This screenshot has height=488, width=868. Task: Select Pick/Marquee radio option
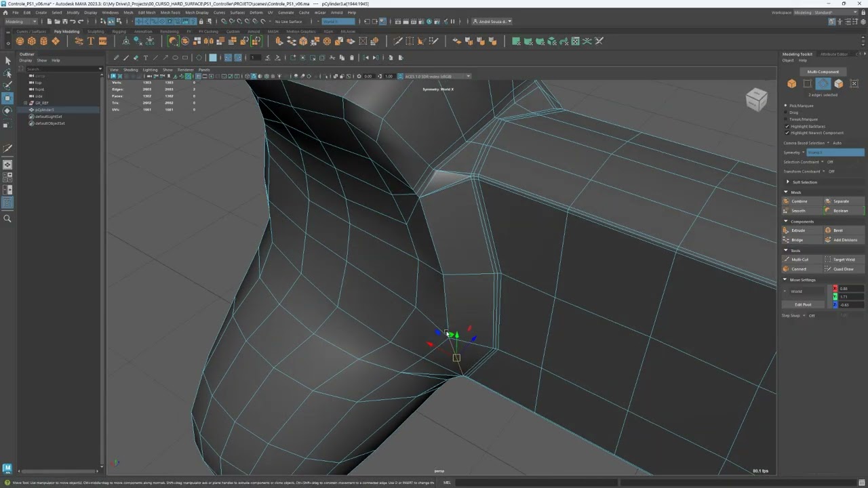click(x=786, y=106)
